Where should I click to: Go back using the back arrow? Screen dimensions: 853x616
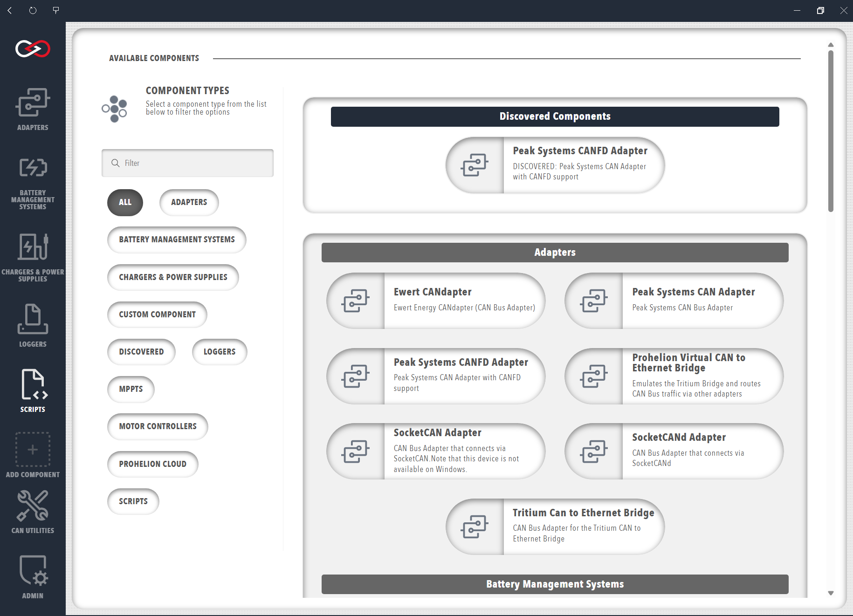9,10
